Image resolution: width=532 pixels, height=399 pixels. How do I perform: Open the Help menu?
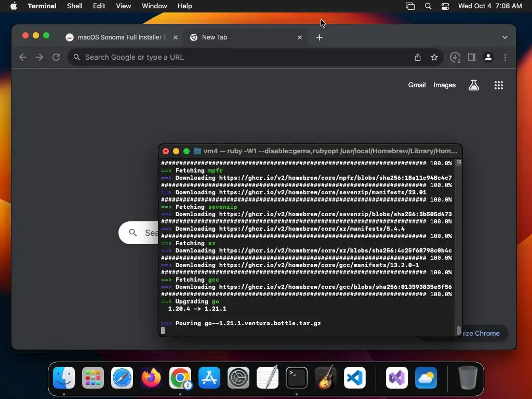(x=185, y=6)
